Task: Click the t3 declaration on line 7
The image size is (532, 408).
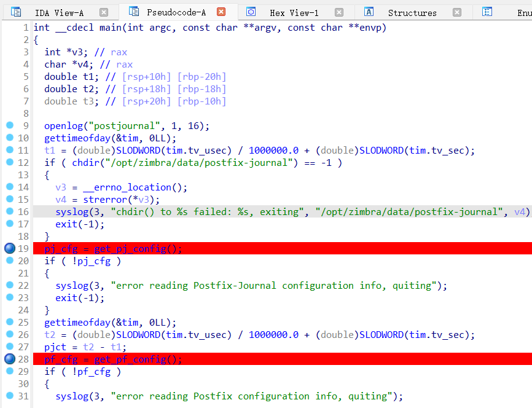Action: [88, 101]
